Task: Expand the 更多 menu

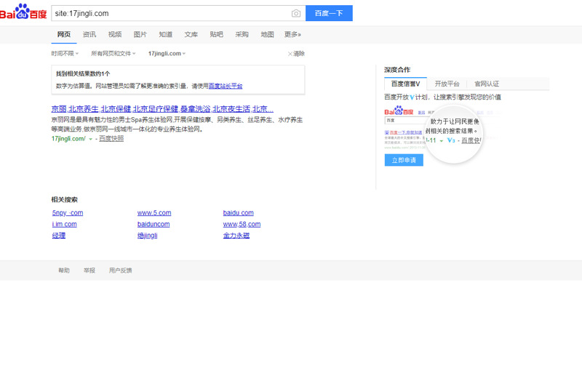Action: 292,34
